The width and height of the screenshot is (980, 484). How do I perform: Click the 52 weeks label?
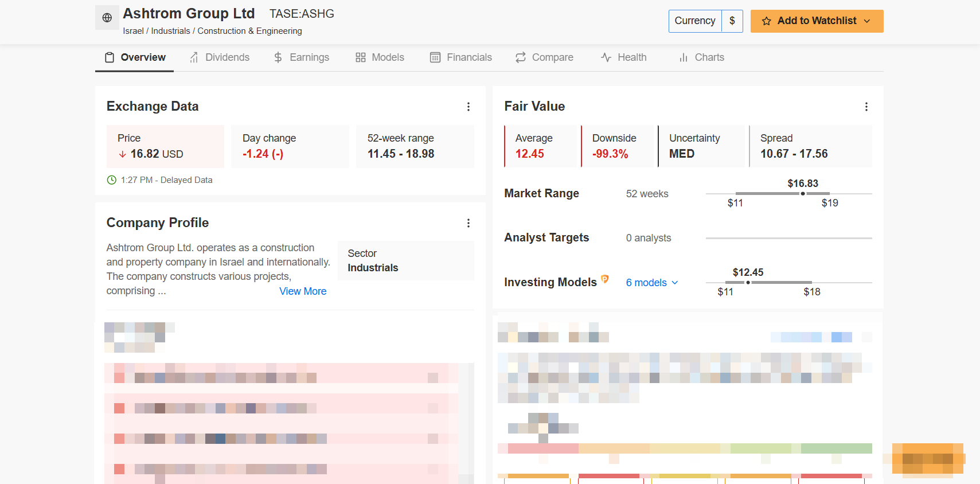(647, 194)
